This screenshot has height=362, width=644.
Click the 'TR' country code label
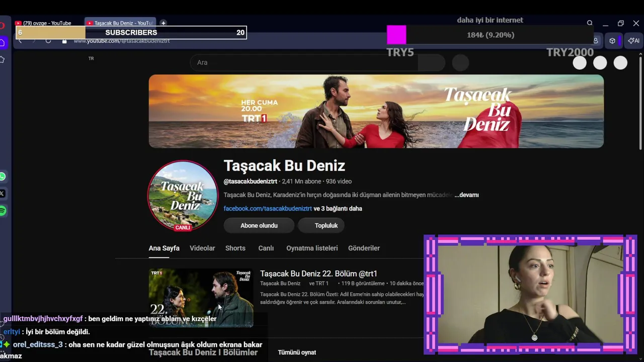pyautogui.click(x=91, y=59)
